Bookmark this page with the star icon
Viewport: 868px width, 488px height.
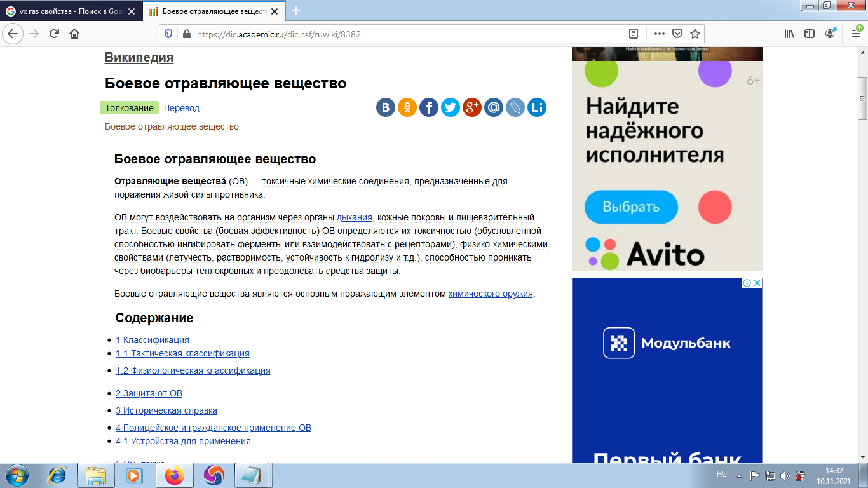[x=695, y=34]
